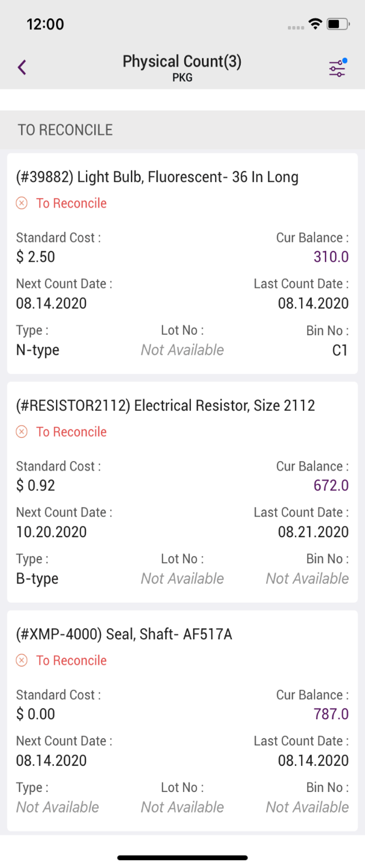Tap reconcile icon on Electrical Resistor item
The image size is (365, 868).
(x=22, y=432)
